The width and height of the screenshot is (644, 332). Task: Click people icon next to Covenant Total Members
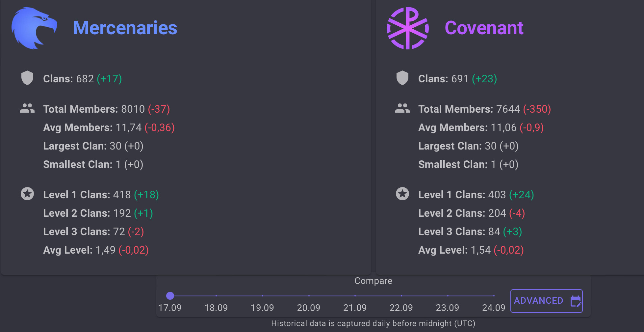(x=402, y=108)
